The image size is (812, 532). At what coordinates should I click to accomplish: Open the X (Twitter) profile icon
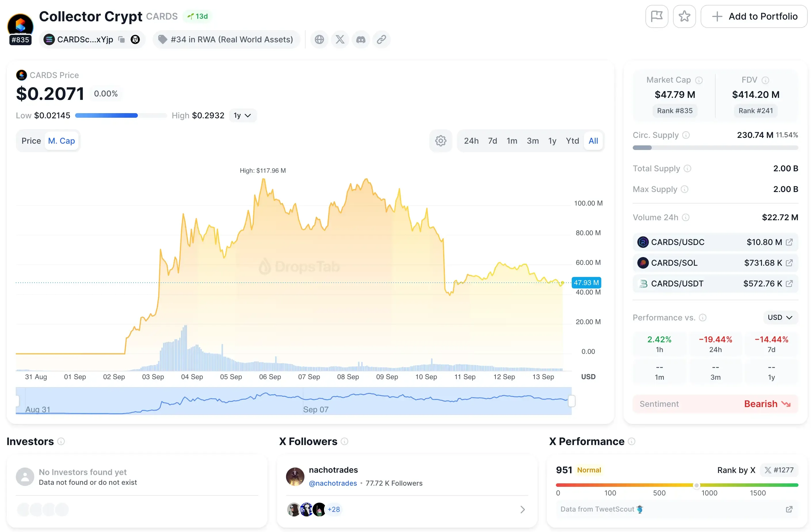(340, 39)
